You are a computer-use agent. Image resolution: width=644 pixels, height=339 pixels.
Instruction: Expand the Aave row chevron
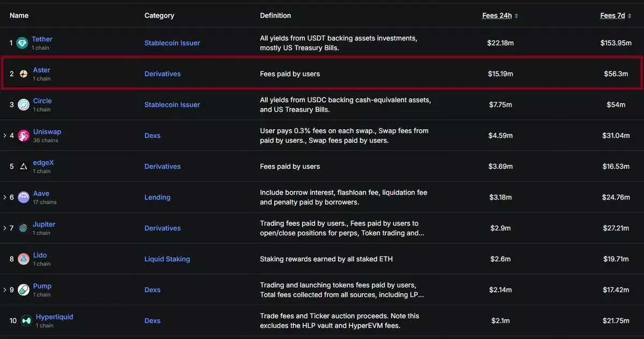(x=5, y=197)
